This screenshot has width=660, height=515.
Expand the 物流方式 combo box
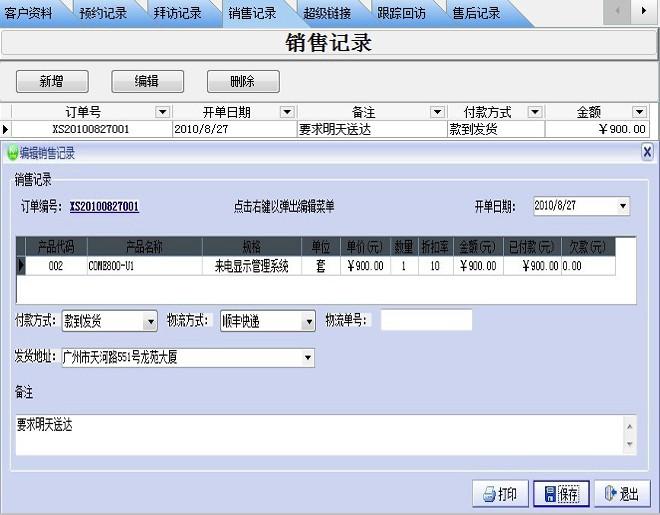click(308, 321)
